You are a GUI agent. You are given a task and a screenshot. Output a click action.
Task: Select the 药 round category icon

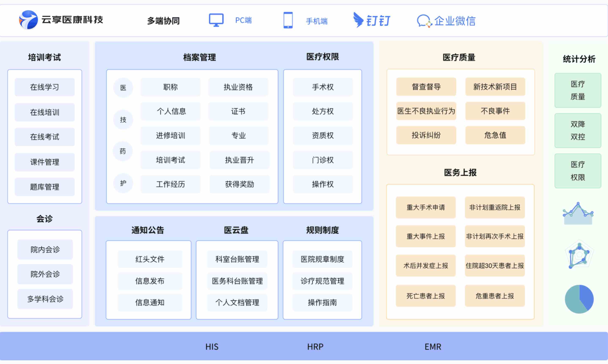tap(123, 151)
